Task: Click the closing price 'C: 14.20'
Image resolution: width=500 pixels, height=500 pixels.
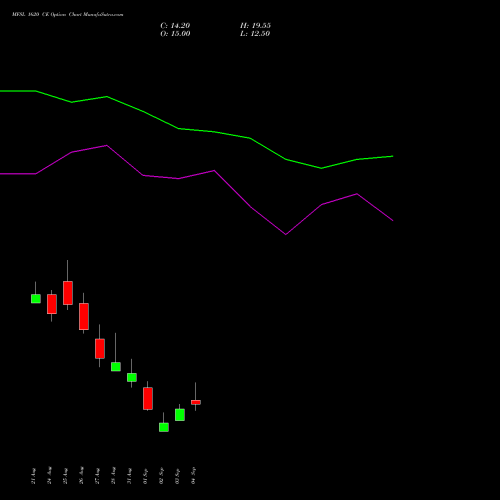Action: click(175, 26)
